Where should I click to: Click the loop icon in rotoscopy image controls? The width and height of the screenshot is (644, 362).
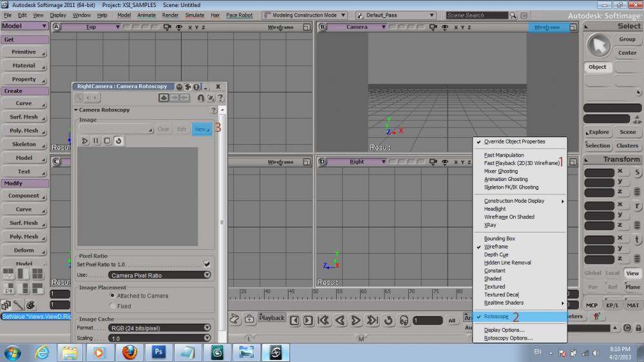coord(118,140)
